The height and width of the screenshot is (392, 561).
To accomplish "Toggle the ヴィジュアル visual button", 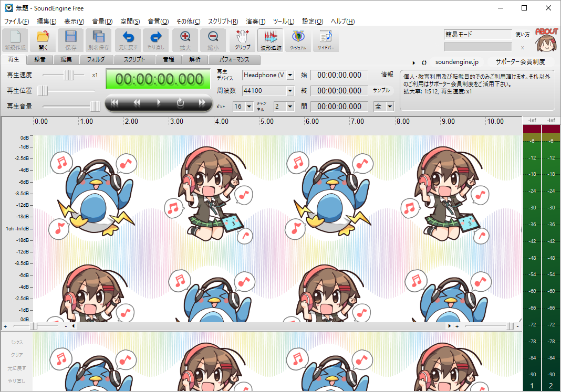I will [x=298, y=40].
